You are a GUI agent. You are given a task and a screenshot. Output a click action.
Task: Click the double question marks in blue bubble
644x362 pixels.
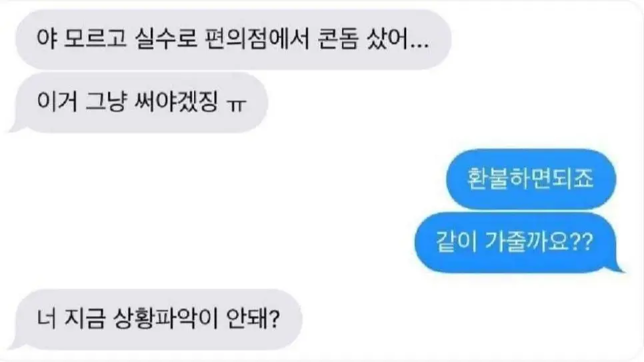tap(581, 243)
